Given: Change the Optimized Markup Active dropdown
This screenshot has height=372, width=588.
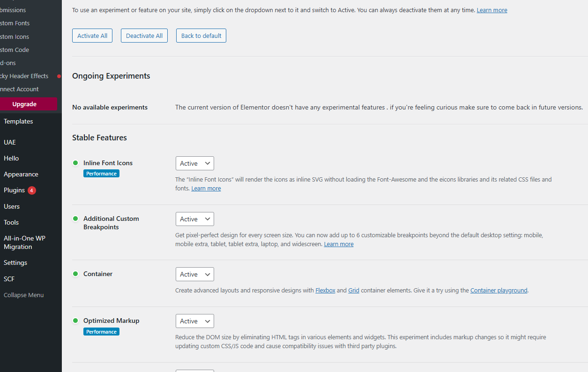Looking at the screenshot, I should 194,321.
